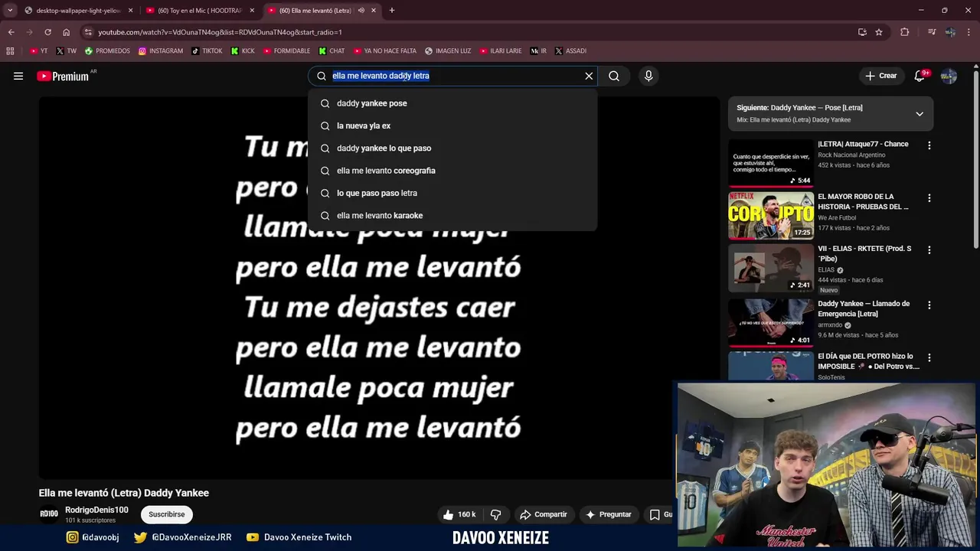Open RodrigoDenis100 channel avatar
This screenshot has width=980, height=551.
tap(49, 514)
